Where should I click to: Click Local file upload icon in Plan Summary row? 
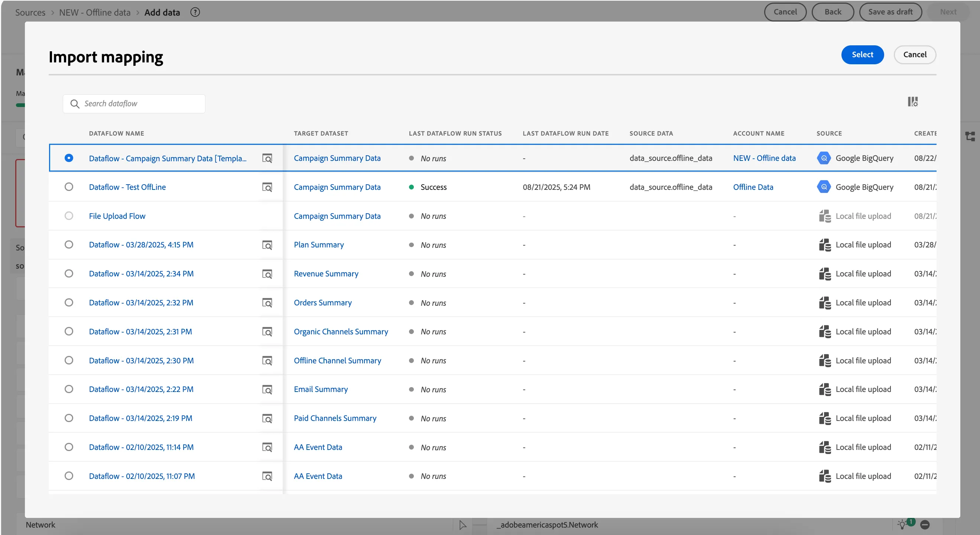[x=824, y=245]
